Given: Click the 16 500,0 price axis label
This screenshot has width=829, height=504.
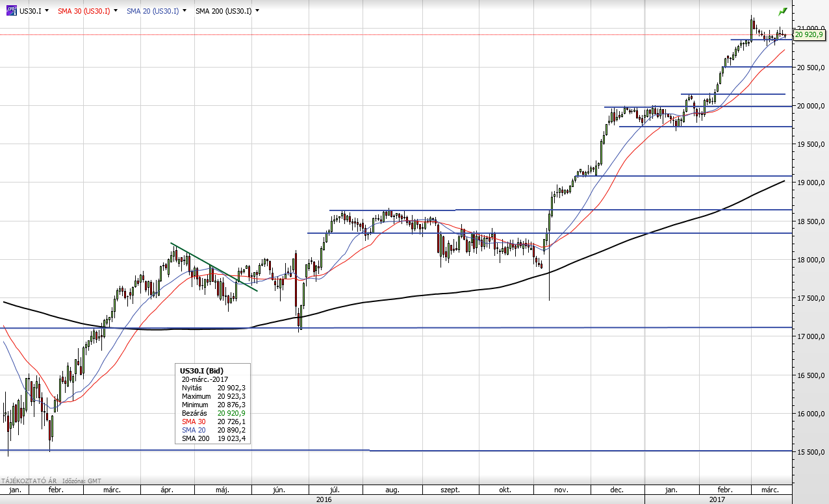Looking at the screenshot, I should pos(811,375).
